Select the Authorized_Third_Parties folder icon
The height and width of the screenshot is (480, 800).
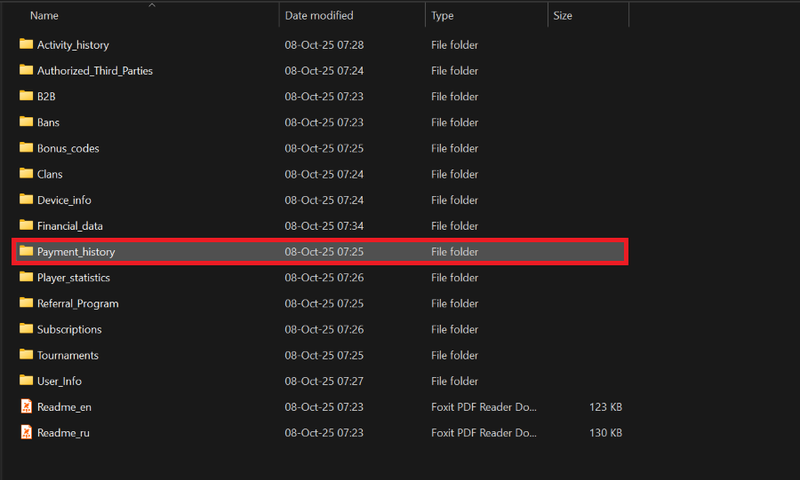click(26, 71)
